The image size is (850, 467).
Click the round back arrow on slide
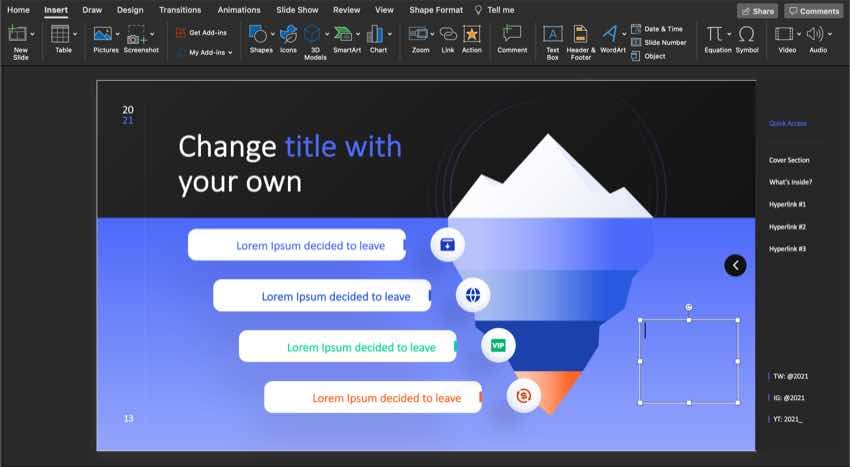click(735, 265)
